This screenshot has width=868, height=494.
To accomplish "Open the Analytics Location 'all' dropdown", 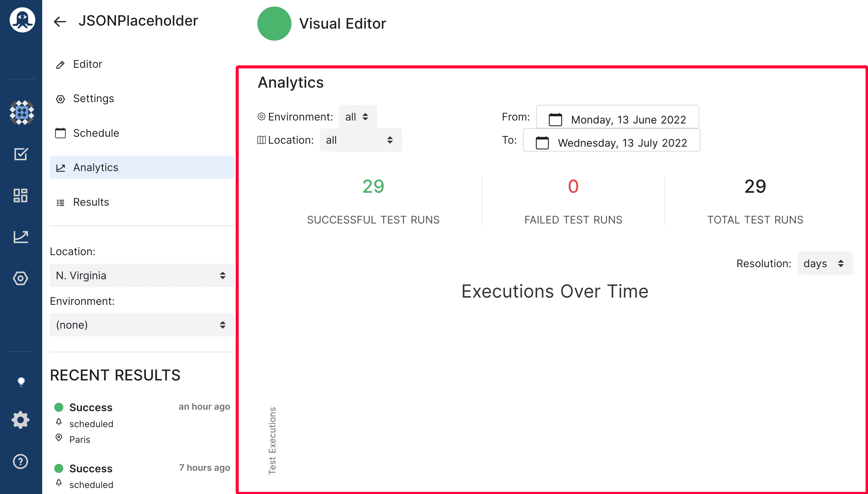I will pos(360,140).
